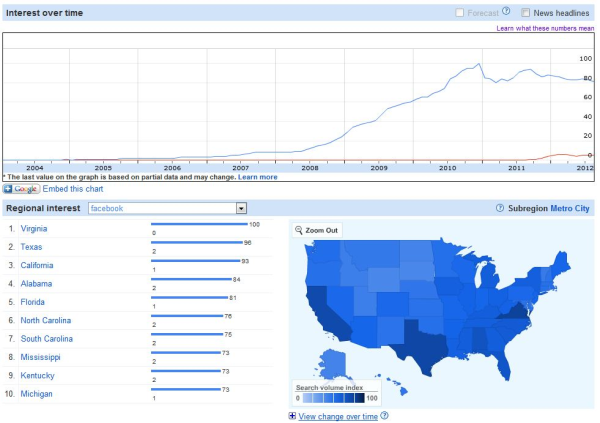The image size is (600, 423).
Task: Open the Florida region link
Action: [32, 302]
